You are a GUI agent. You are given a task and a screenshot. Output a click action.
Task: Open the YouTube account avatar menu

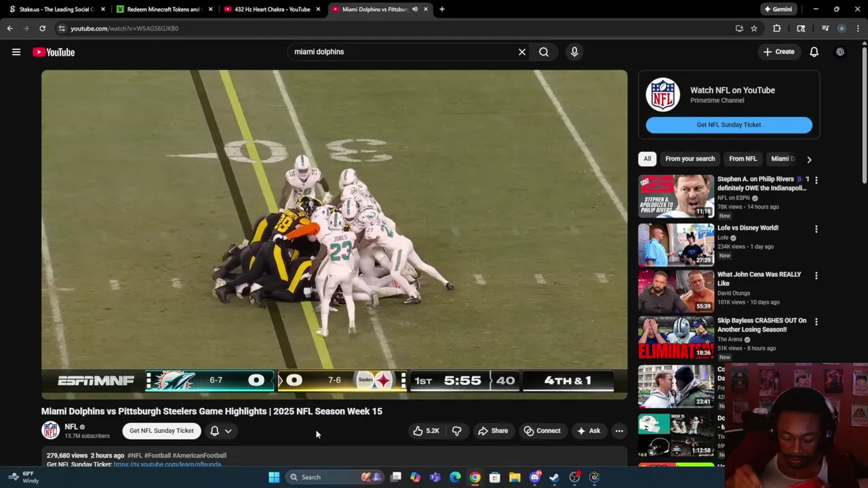[x=840, y=52]
